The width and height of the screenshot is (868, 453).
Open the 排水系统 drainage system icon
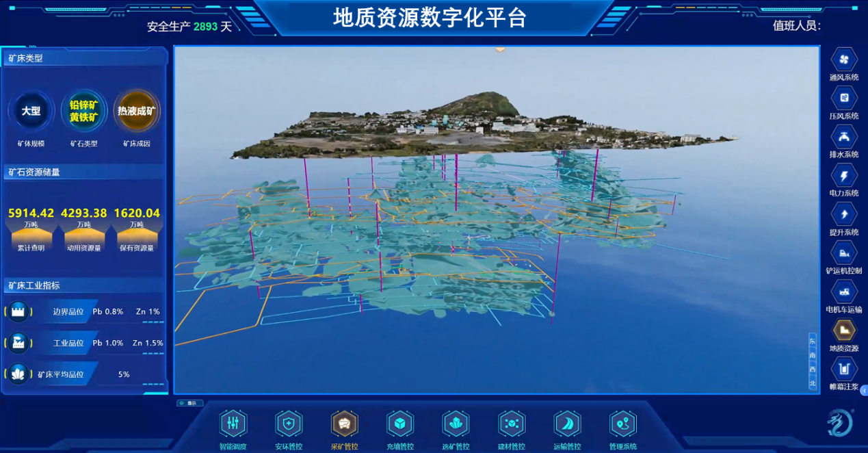(x=843, y=137)
